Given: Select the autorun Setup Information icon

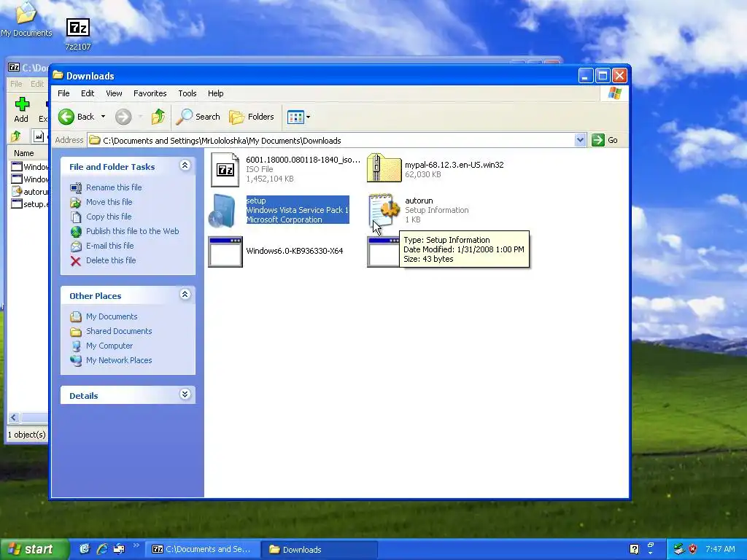Looking at the screenshot, I should pyautogui.click(x=384, y=209).
